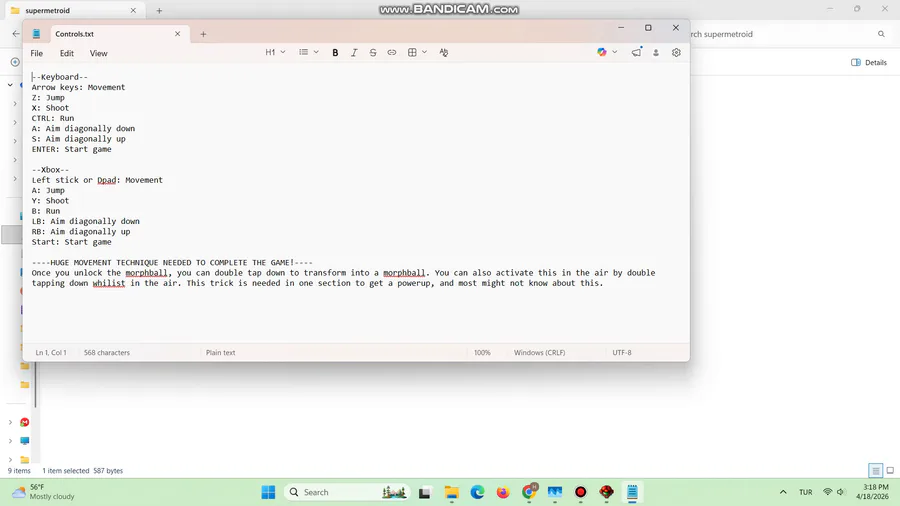Add a new Notepad tab
This screenshot has height=506, width=900.
click(203, 34)
